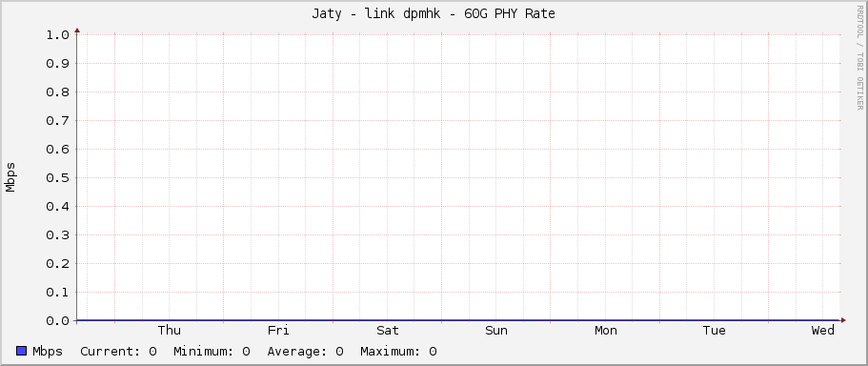Select the 'Average: 0' legend value
Image resolution: width=868 pixels, height=366 pixels.
[305, 351]
